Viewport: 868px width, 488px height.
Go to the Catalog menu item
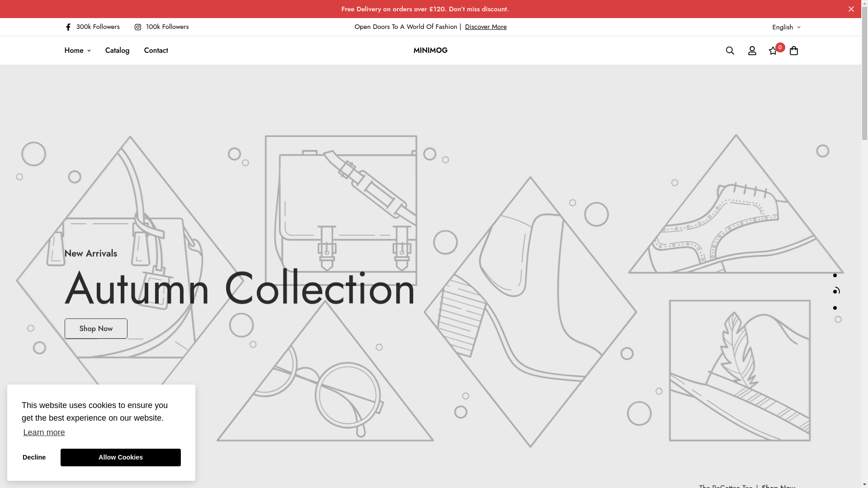[x=117, y=51]
